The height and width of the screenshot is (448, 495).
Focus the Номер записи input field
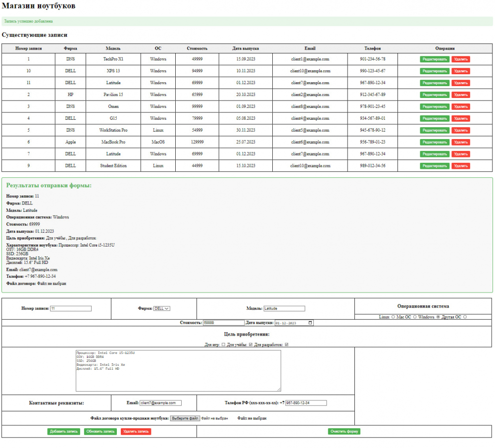tap(71, 308)
